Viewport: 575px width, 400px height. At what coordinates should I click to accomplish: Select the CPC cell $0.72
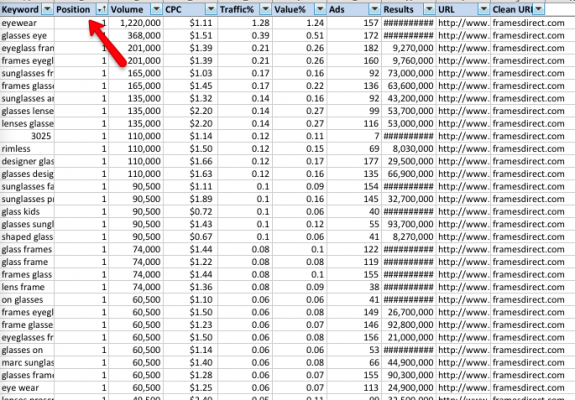click(x=190, y=212)
